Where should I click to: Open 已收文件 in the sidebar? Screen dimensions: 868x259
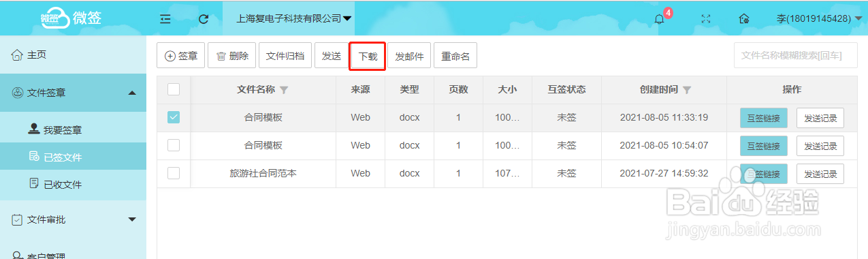click(x=73, y=184)
